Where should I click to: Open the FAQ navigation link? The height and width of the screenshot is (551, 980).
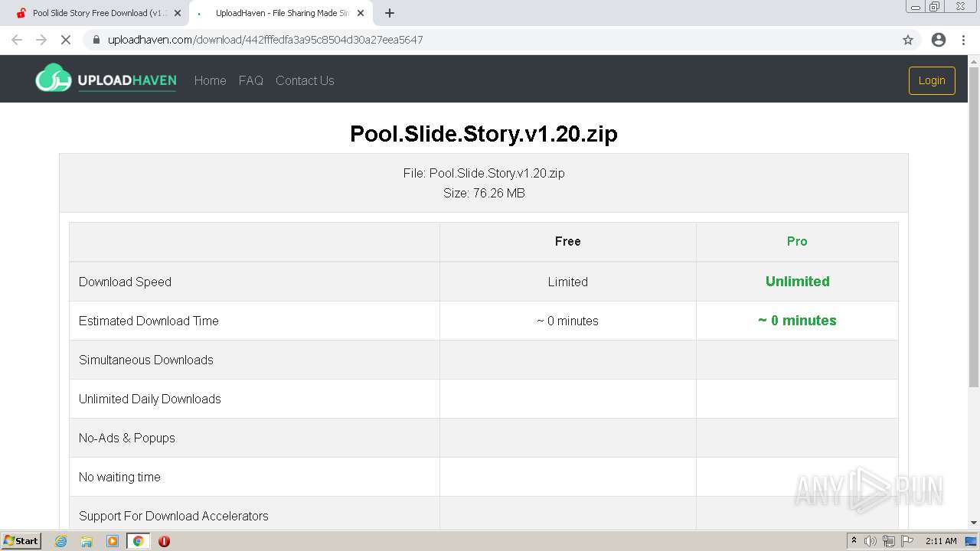coord(250,80)
